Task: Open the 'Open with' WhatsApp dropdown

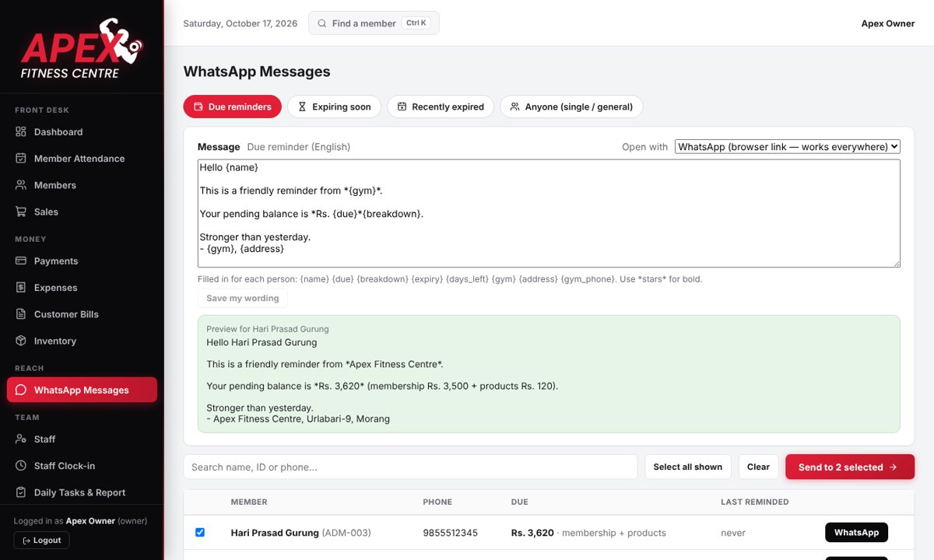Action: (x=788, y=147)
